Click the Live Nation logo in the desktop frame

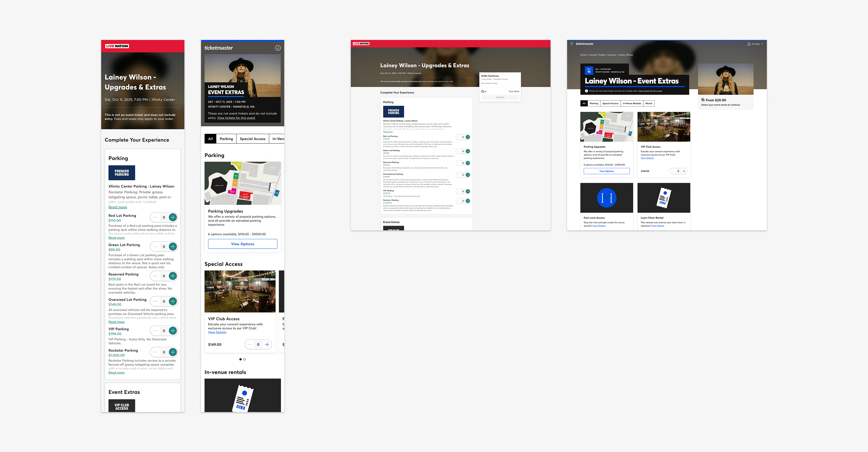tap(361, 44)
